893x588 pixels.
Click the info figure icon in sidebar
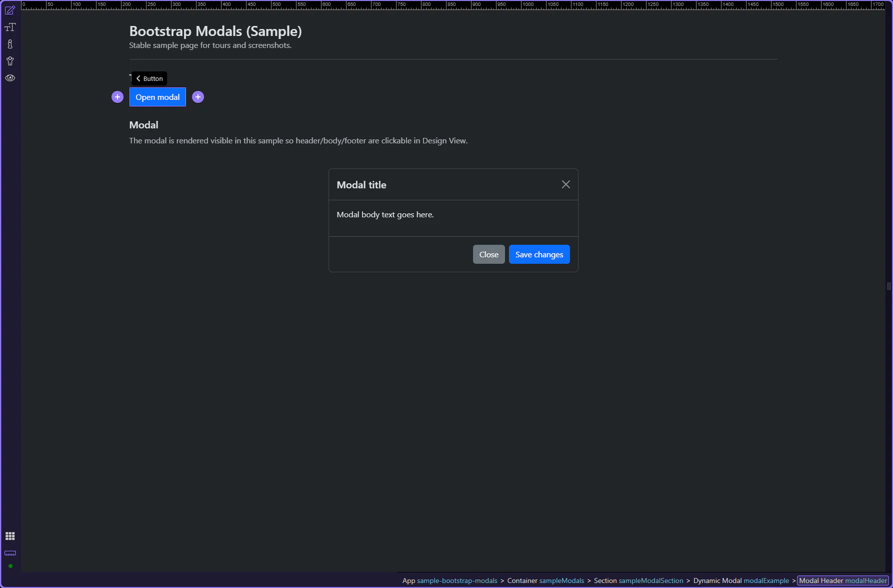(x=10, y=44)
